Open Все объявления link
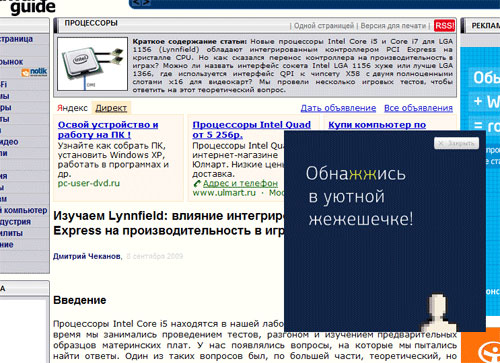The height and width of the screenshot is (363, 500). click(418, 108)
